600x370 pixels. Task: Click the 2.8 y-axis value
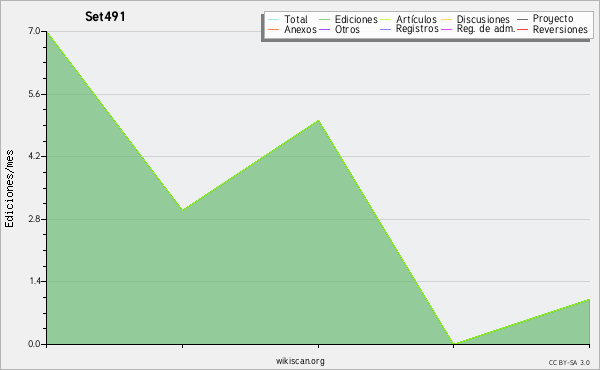[34, 219]
